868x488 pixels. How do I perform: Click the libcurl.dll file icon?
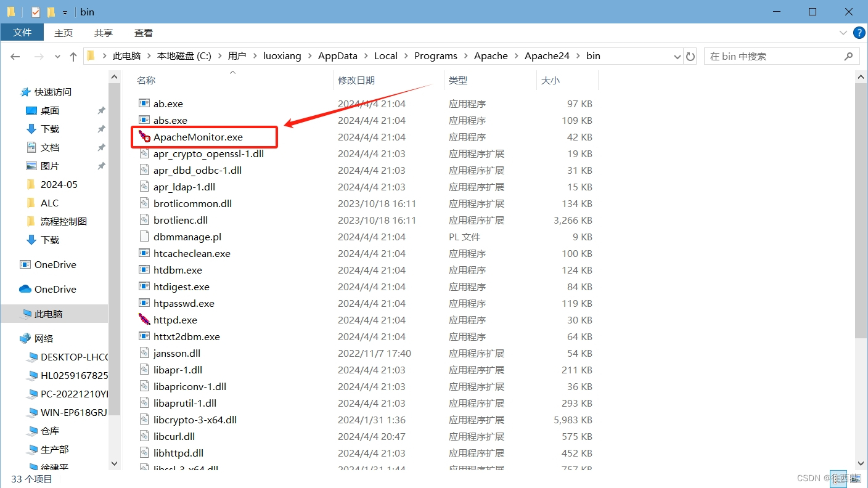(x=144, y=436)
